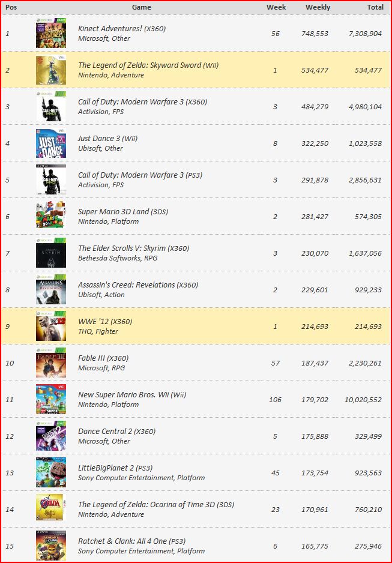392x563 pixels.
Task: Click WWE '12 cover art thumbnail
Action: pos(51,327)
